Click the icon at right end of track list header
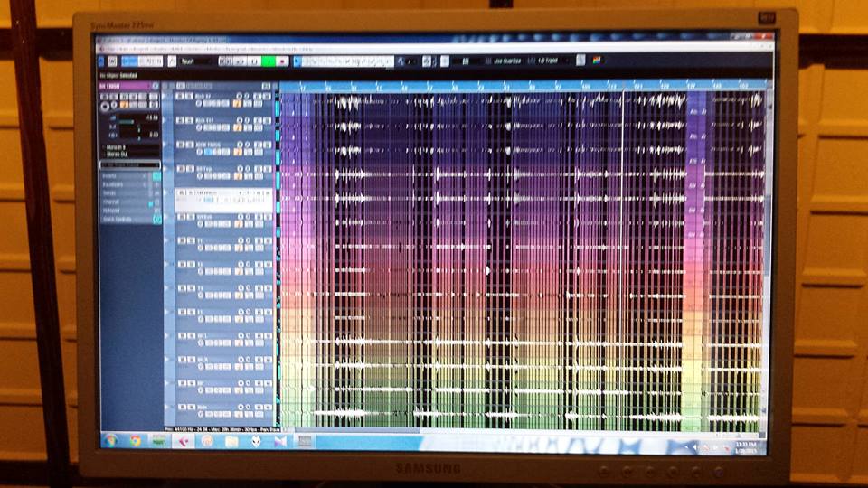The width and height of the screenshot is (868, 488). 266,86
